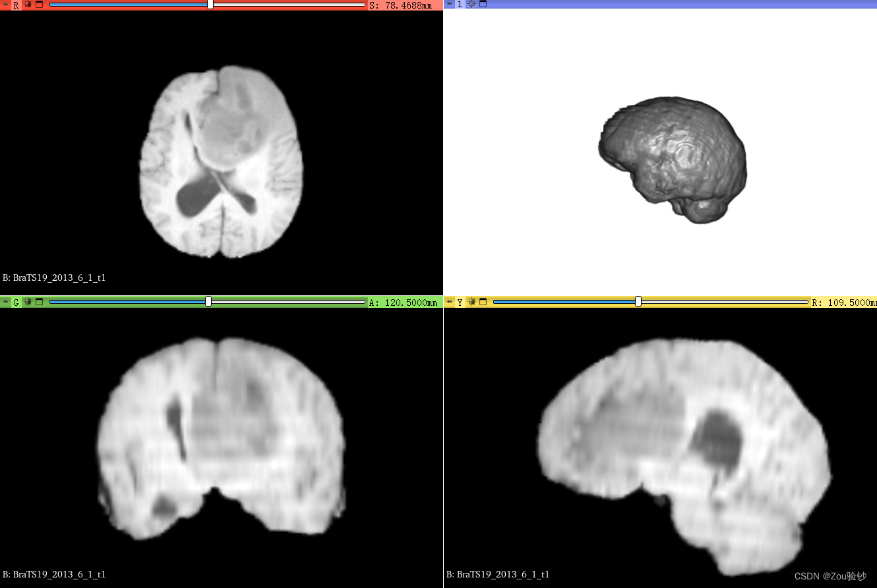877x588 pixels.
Task: Open the G view label menu
Action: (16, 301)
